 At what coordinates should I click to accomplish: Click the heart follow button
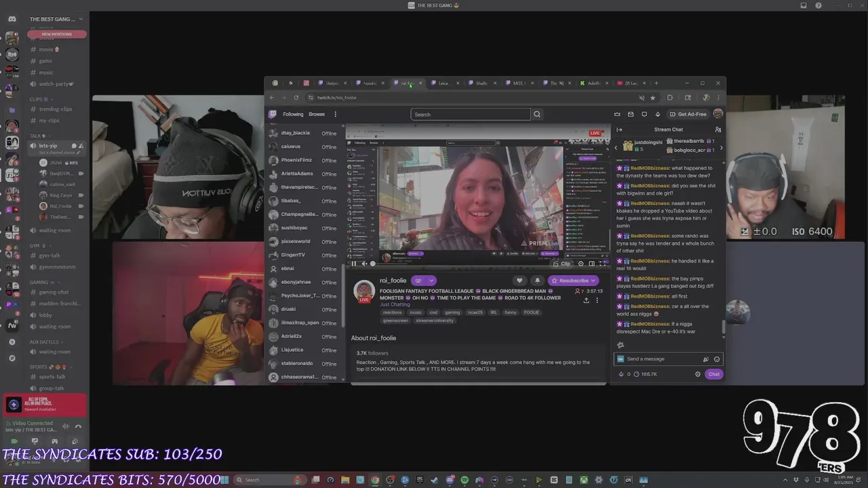519,281
